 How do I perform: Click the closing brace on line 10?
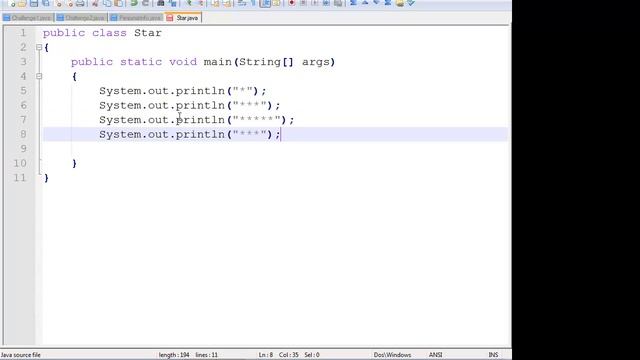point(74,164)
